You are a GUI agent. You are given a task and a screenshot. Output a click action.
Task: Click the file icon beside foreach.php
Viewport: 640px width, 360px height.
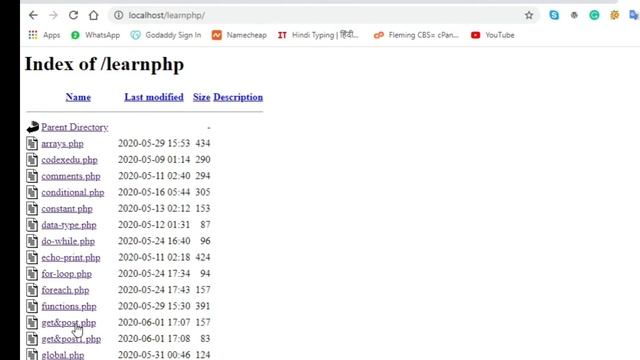pyautogui.click(x=32, y=290)
